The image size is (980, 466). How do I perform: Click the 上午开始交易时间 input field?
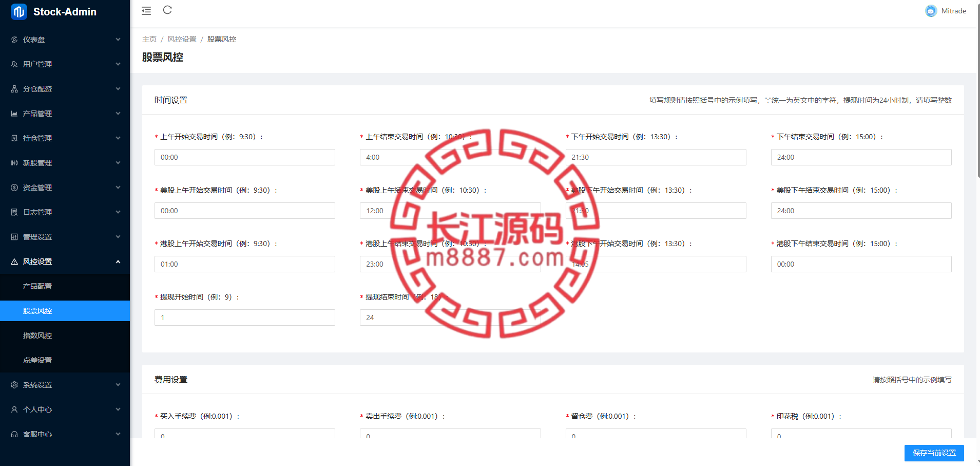pos(245,157)
